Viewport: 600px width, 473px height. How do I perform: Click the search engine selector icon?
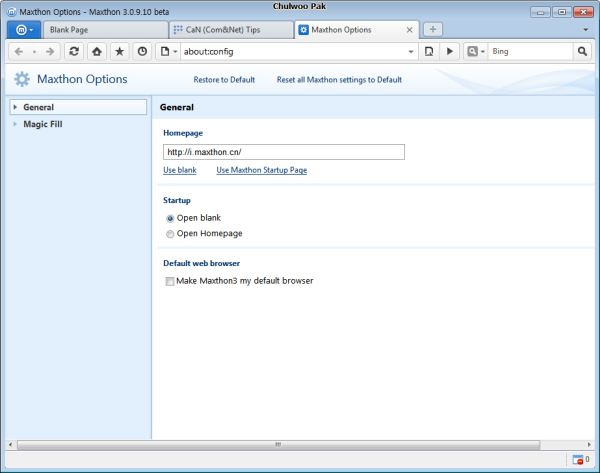click(x=473, y=51)
